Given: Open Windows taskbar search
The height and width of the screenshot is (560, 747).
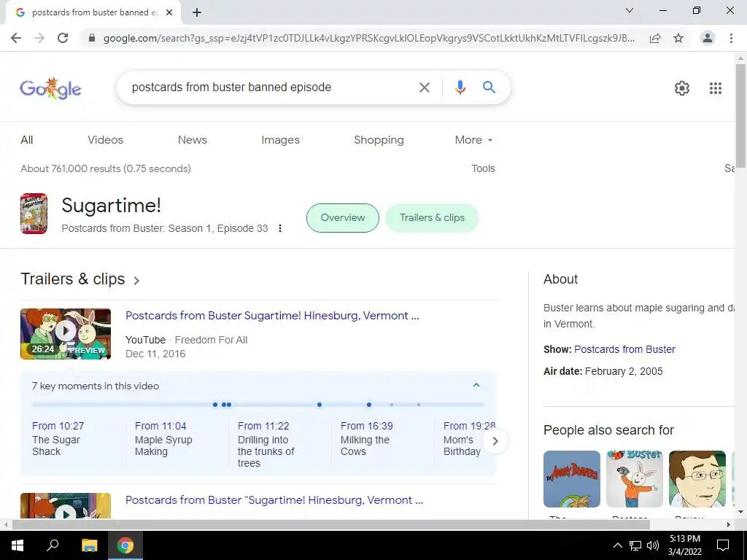Looking at the screenshot, I should coord(53,545).
